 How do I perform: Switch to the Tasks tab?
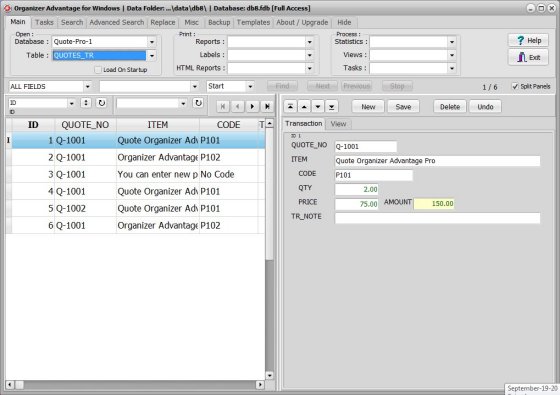(44, 22)
